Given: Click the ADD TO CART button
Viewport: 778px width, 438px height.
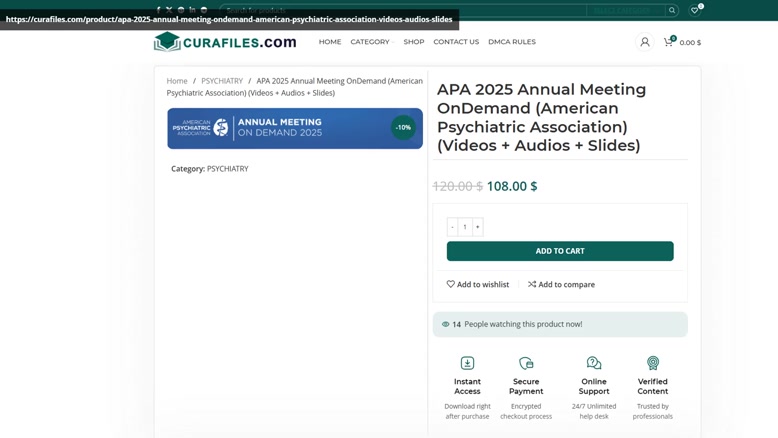Looking at the screenshot, I should 560,251.
